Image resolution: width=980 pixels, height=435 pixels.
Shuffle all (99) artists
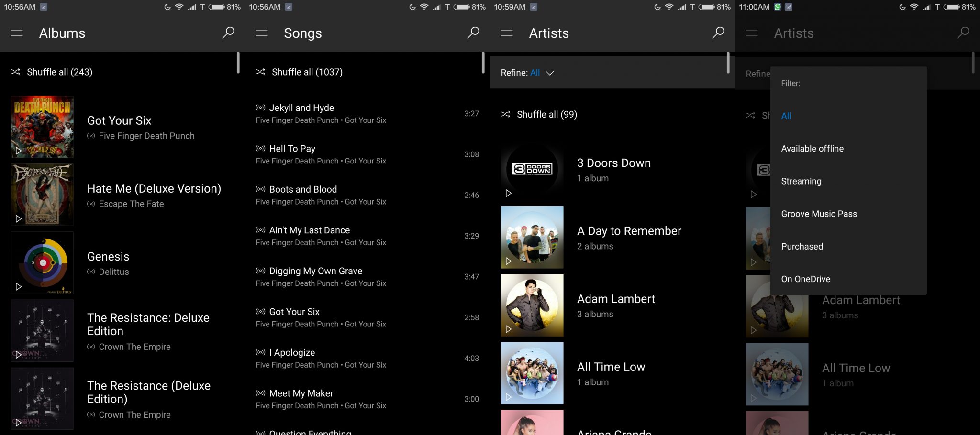click(x=539, y=114)
